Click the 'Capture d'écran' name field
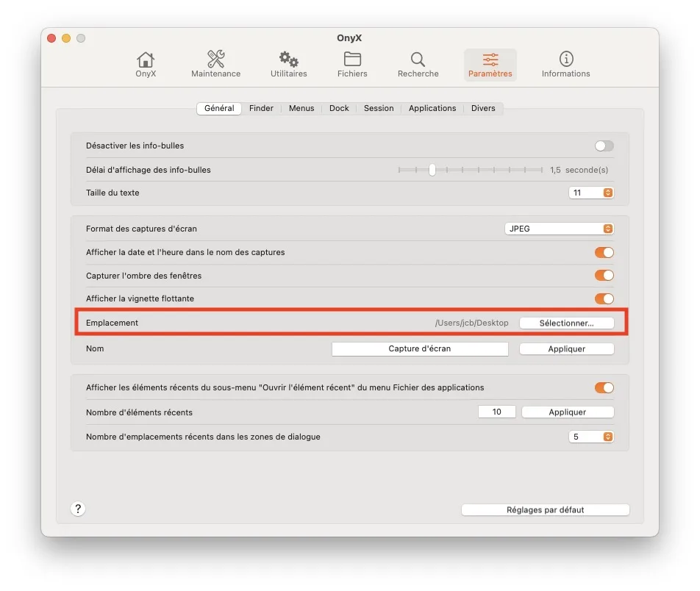This screenshot has width=700, height=591. (x=420, y=348)
